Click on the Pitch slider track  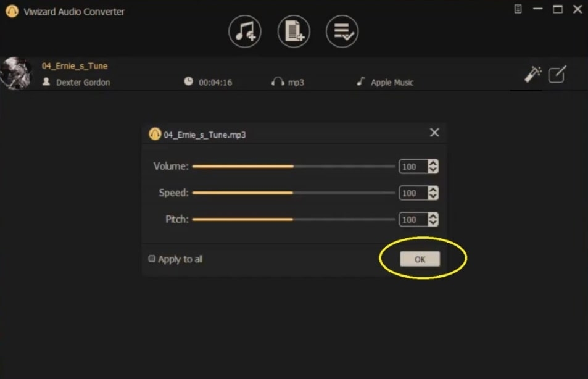click(x=293, y=220)
